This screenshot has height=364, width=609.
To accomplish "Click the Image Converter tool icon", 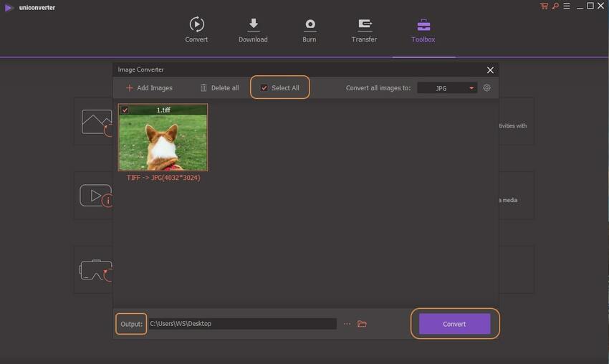I will pyautogui.click(x=96, y=122).
